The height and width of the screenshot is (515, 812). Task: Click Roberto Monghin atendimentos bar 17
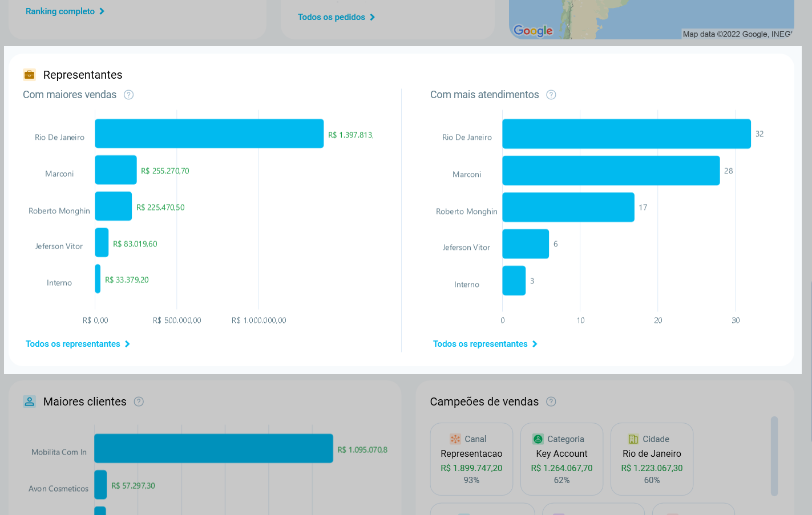pyautogui.click(x=568, y=207)
